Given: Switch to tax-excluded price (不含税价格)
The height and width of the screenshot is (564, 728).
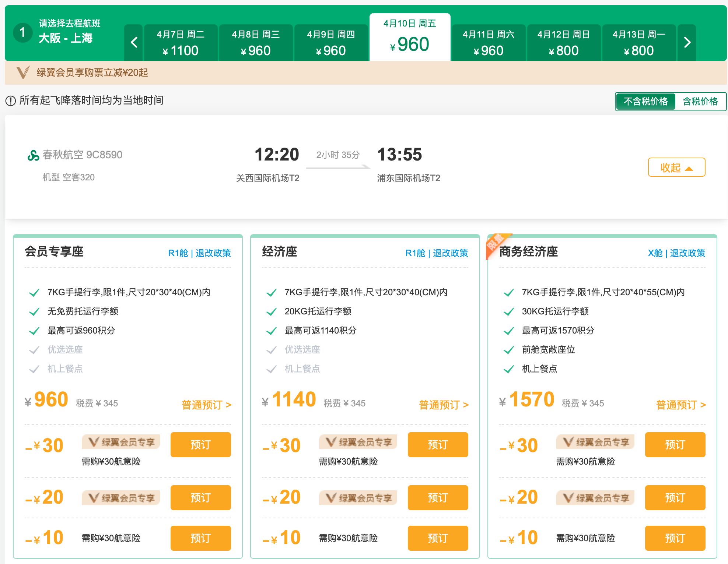Looking at the screenshot, I should 645,102.
